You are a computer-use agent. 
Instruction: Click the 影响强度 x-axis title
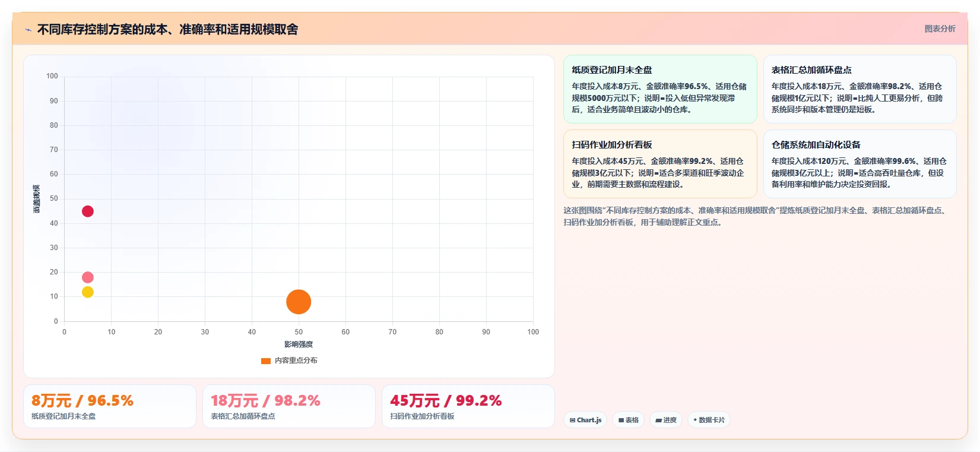tap(299, 344)
